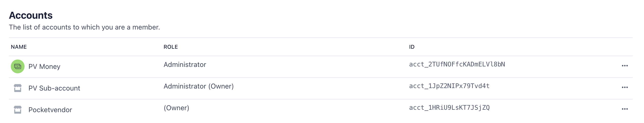
Task: Click the green PV Money account icon
Action: (x=17, y=66)
